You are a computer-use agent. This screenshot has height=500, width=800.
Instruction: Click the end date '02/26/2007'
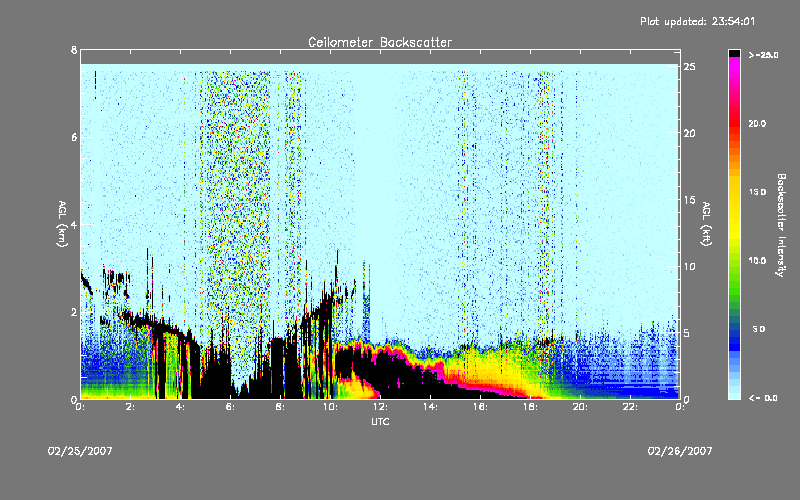point(680,451)
